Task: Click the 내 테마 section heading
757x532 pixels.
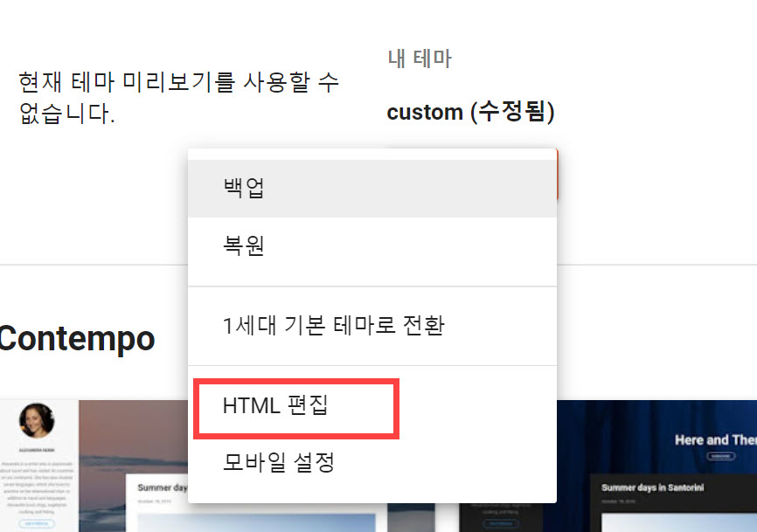Action: click(420, 59)
